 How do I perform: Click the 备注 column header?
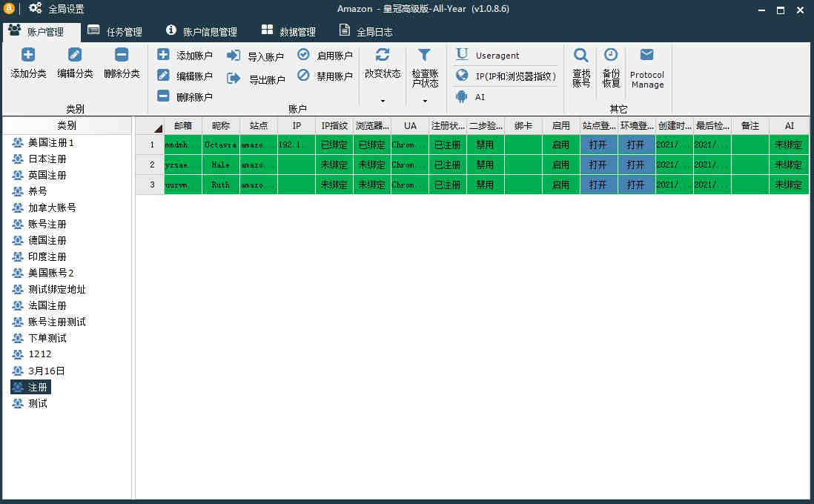tap(750, 125)
